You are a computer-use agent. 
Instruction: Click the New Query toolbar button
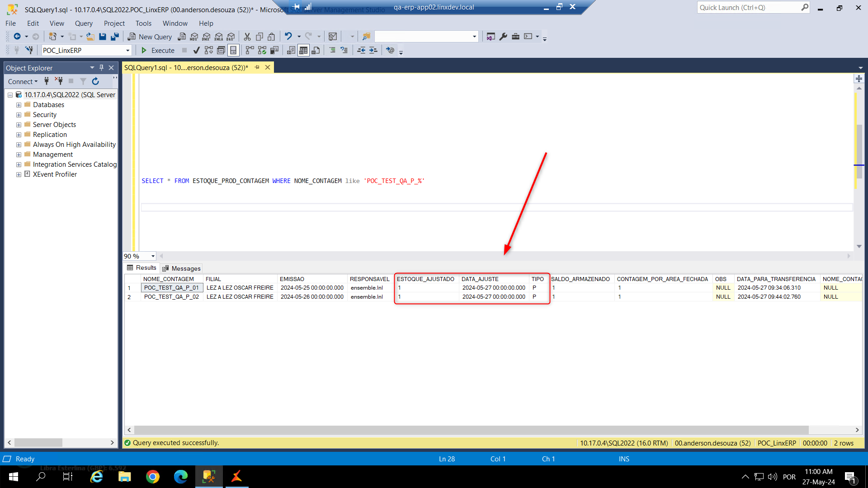click(x=150, y=37)
